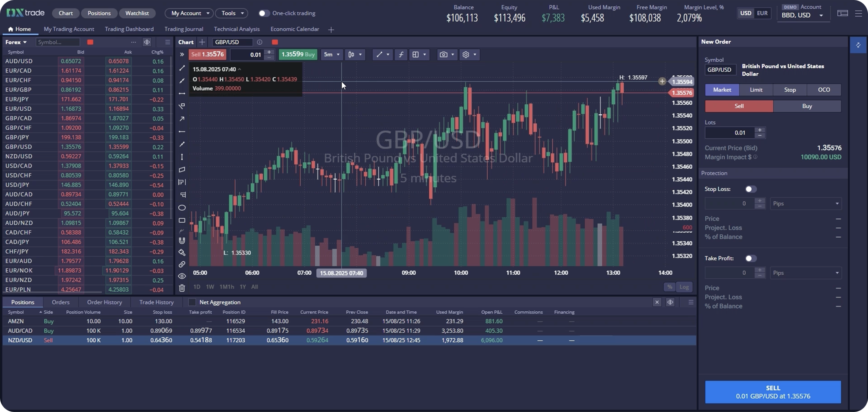The height and width of the screenshot is (412, 868).
Task: Select the arrow drawing tool
Action: pos(182,119)
